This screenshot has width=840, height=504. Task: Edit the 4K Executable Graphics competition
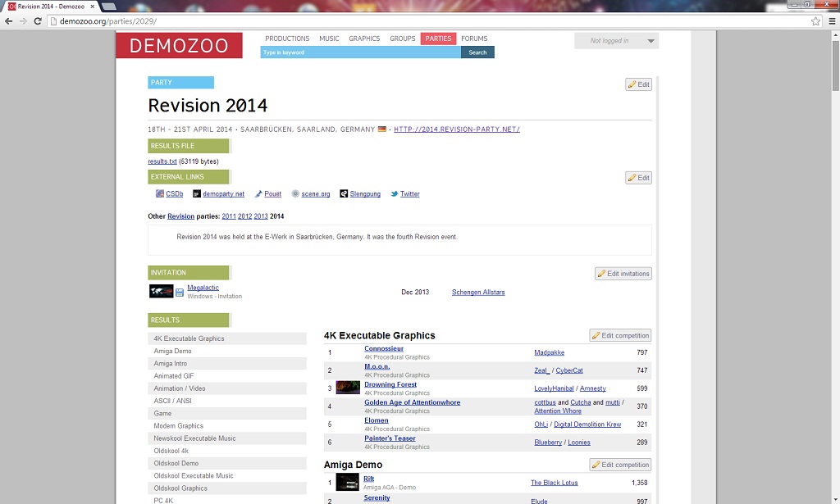tap(620, 335)
